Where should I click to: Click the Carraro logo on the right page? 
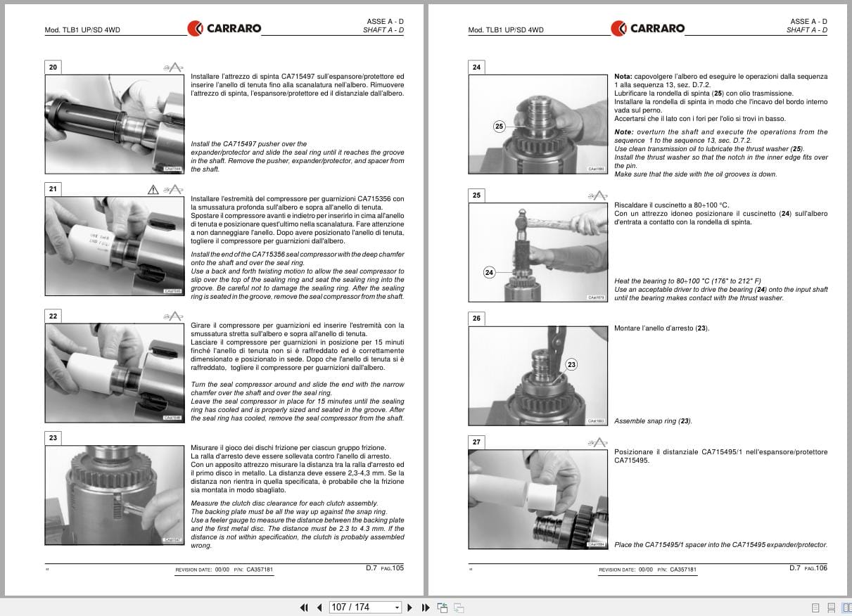point(648,28)
